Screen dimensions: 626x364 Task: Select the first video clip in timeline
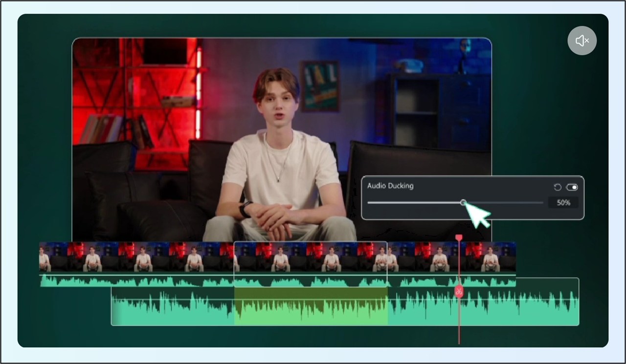[136, 257]
